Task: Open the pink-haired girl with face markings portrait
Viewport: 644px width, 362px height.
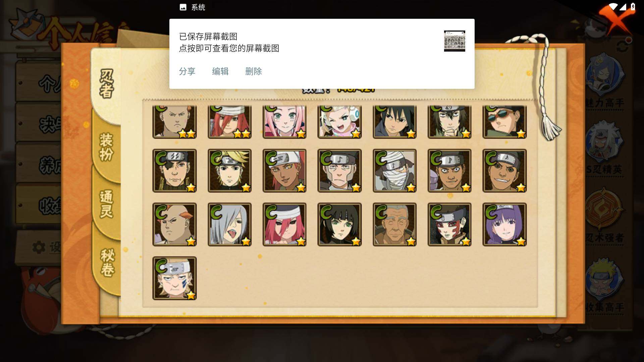Action: click(x=284, y=122)
